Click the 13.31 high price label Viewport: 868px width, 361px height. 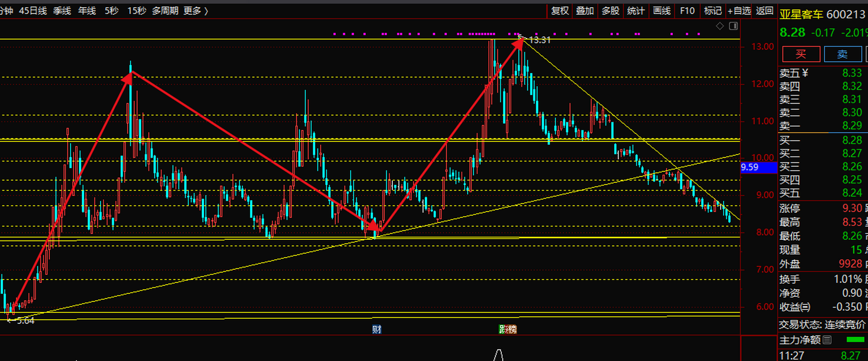tap(540, 40)
